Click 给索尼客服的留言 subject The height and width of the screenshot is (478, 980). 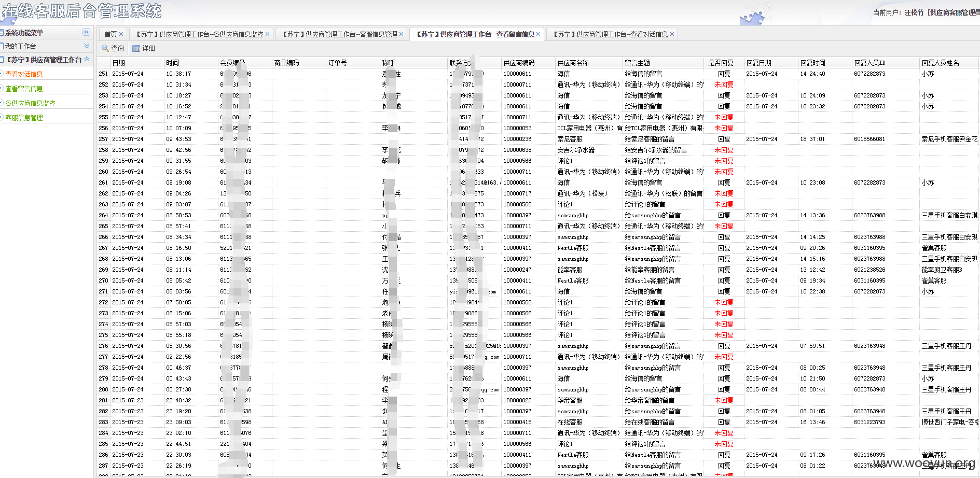tap(650, 139)
